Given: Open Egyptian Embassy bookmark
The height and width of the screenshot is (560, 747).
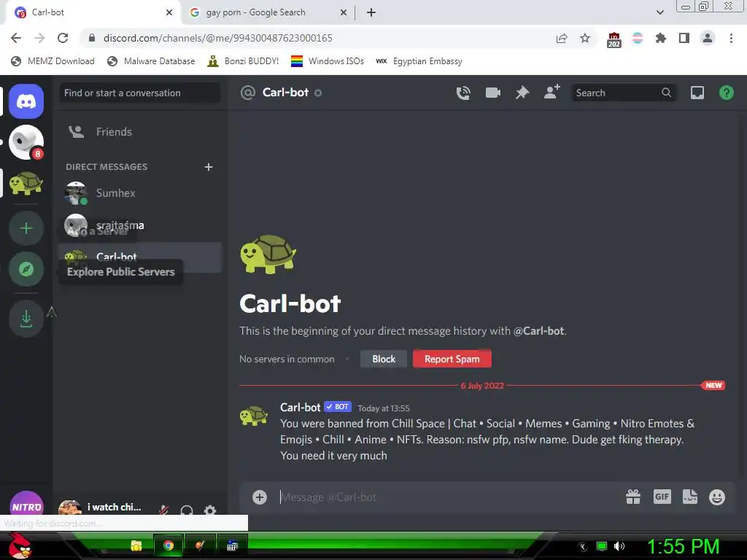Looking at the screenshot, I should 419,61.
